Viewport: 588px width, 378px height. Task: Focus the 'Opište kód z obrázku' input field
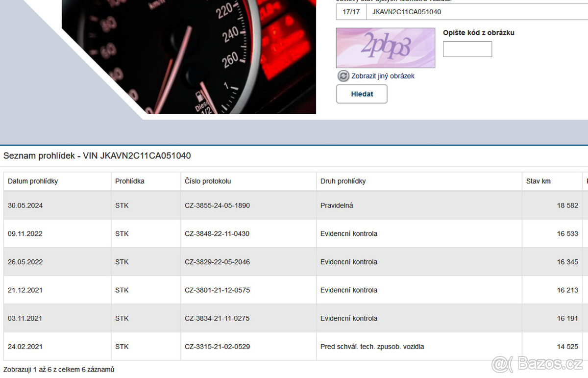(467, 49)
